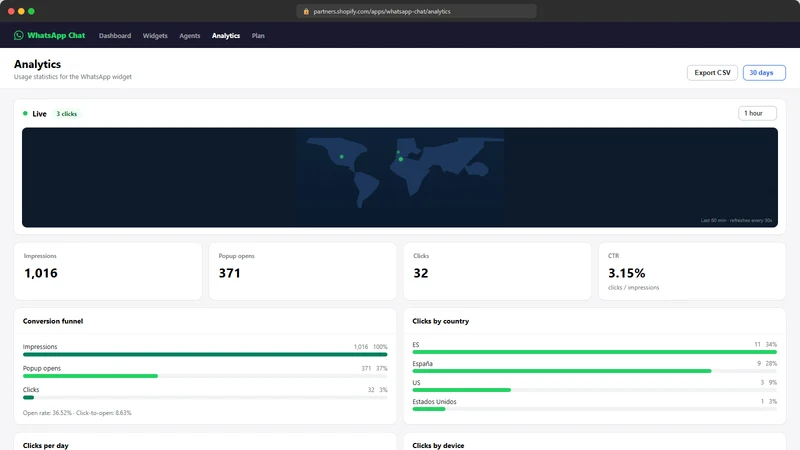Select the Popup opens 371 card

(x=303, y=271)
